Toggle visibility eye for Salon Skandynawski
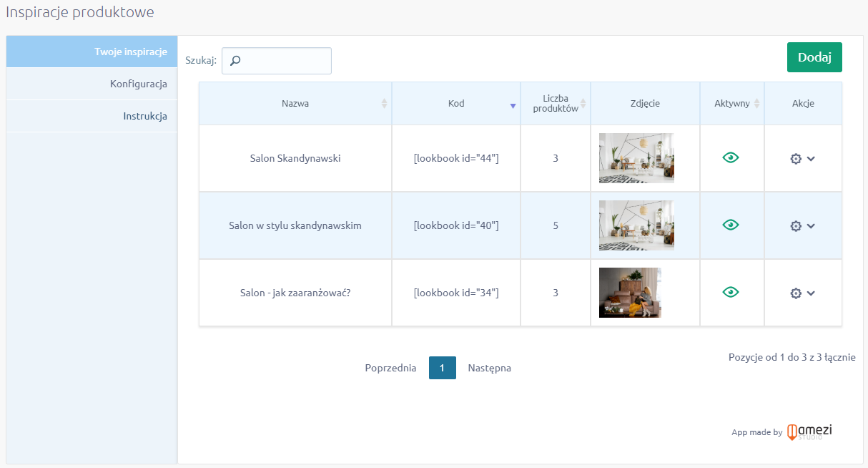Viewport: 868px width, 468px height. (x=731, y=157)
